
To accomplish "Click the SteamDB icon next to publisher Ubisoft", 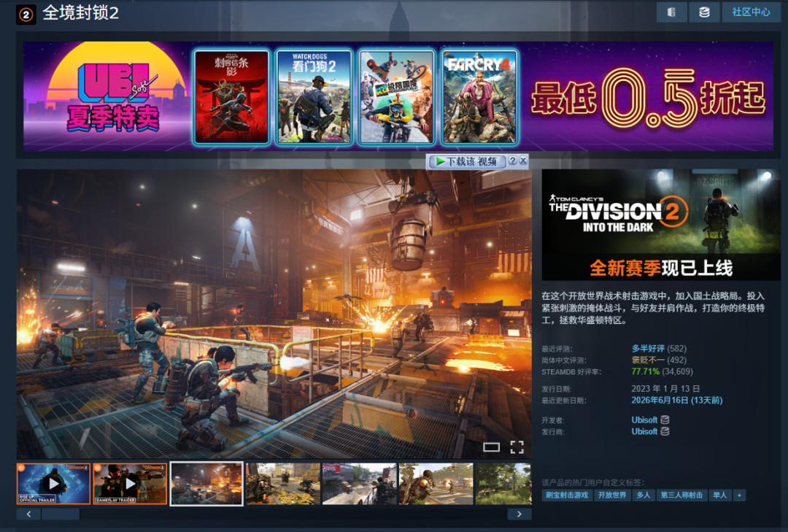I will [x=665, y=431].
